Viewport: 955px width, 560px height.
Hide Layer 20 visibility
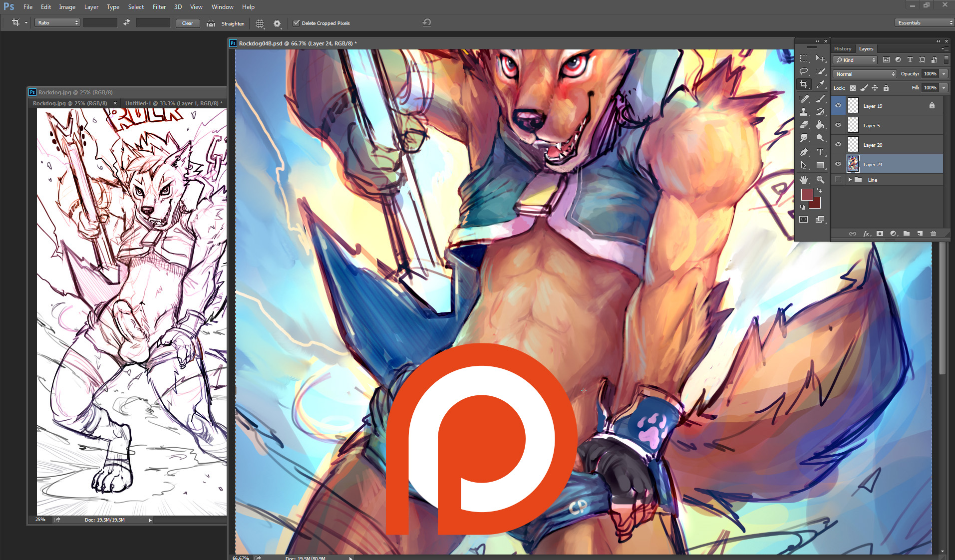click(x=838, y=145)
